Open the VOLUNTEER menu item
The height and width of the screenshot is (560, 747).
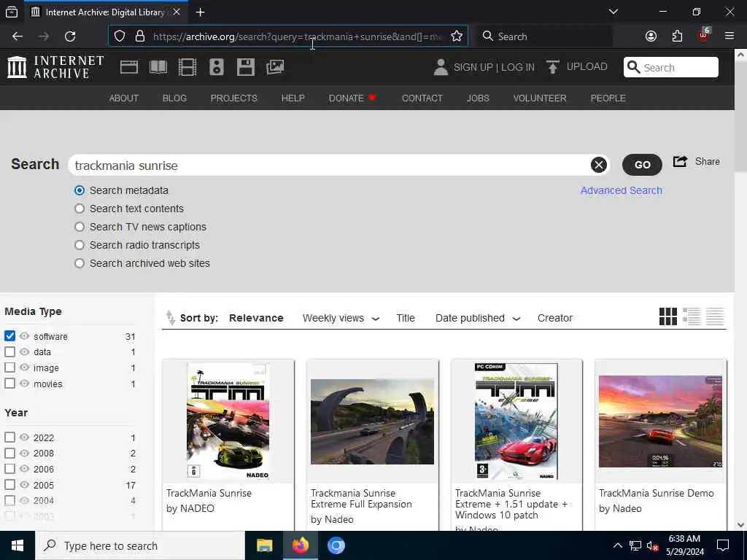click(540, 98)
